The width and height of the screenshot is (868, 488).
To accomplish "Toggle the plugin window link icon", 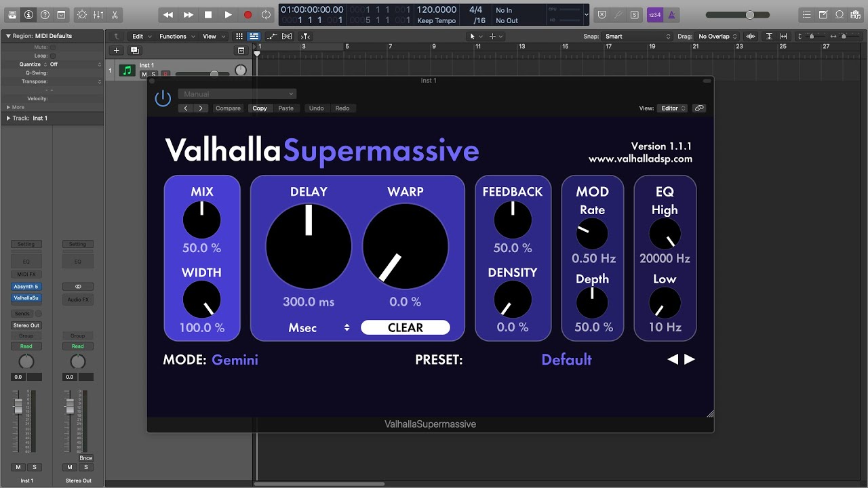I will pos(699,108).
